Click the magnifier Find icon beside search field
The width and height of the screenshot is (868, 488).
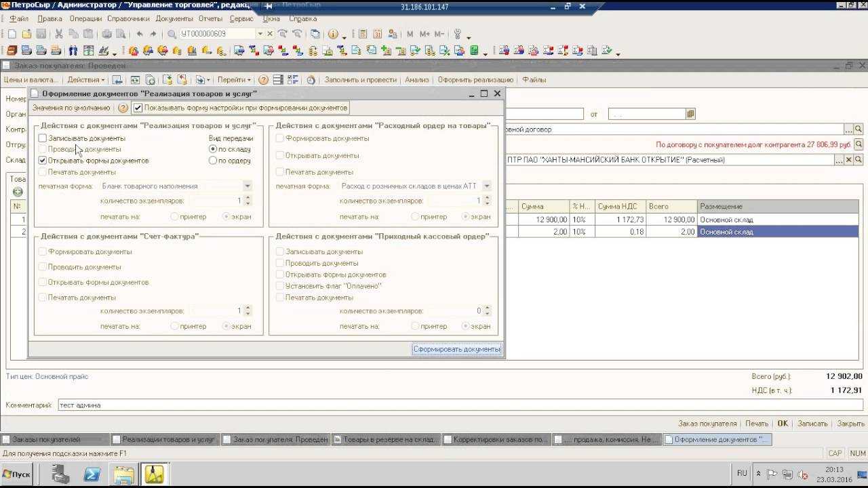(172, 34)
